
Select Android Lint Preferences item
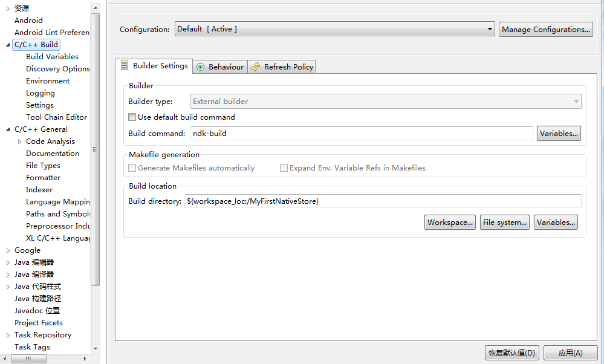point(52,33)
